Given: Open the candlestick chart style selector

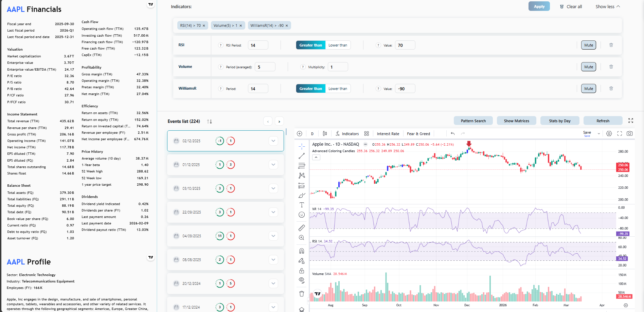Looking at the screenshot, I should [x=325, y=134].
